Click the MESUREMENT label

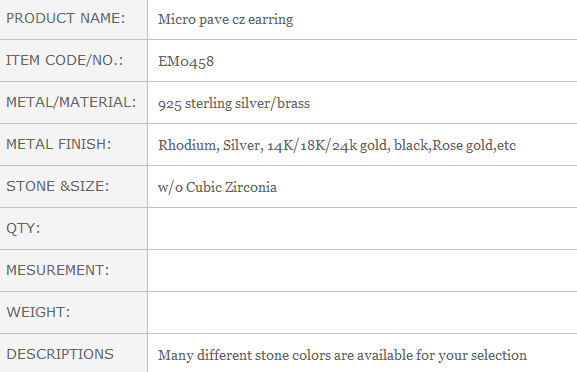[58, 270]
